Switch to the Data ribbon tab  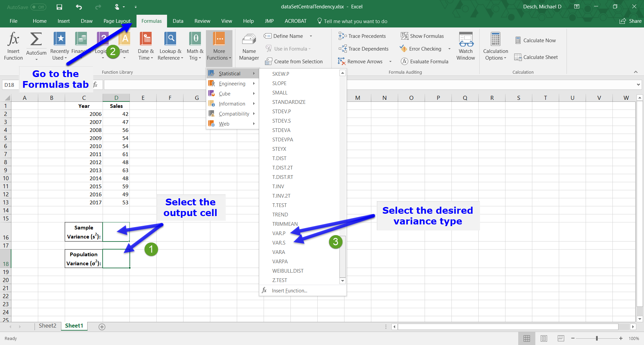tap(178, 21)
